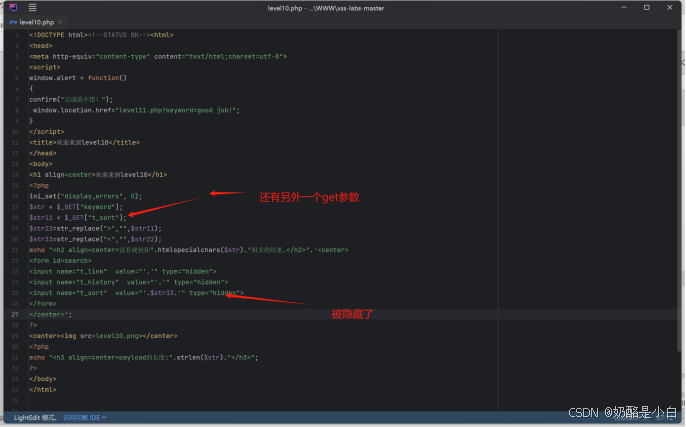Click the closing </html> line
686x427 pixels.
click(43, 390)
